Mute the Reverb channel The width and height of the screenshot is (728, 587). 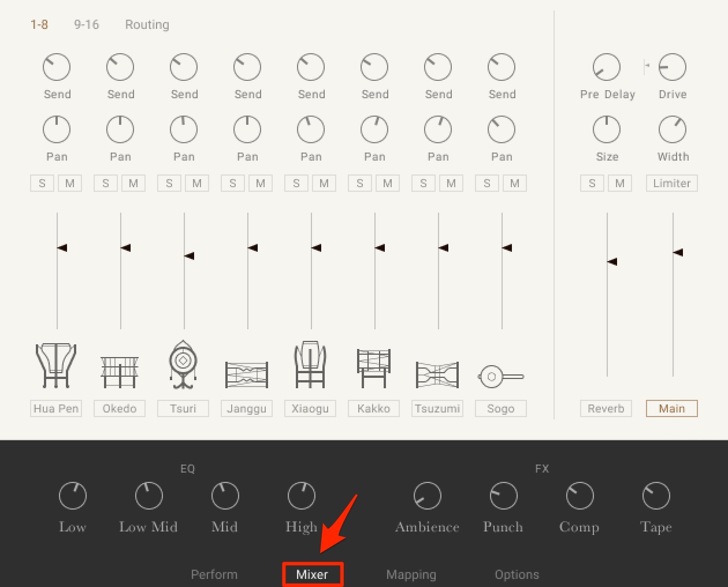pos(620,183)
